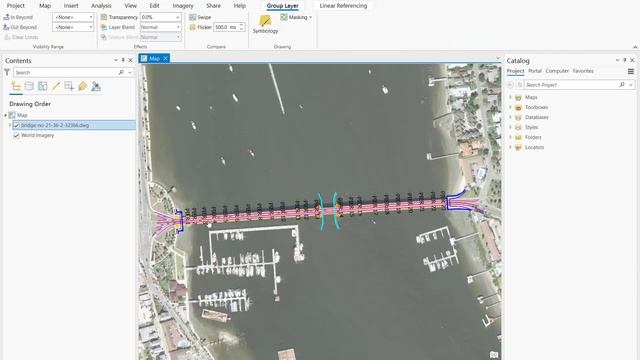Select List By Snapping icon

(69, 86)
